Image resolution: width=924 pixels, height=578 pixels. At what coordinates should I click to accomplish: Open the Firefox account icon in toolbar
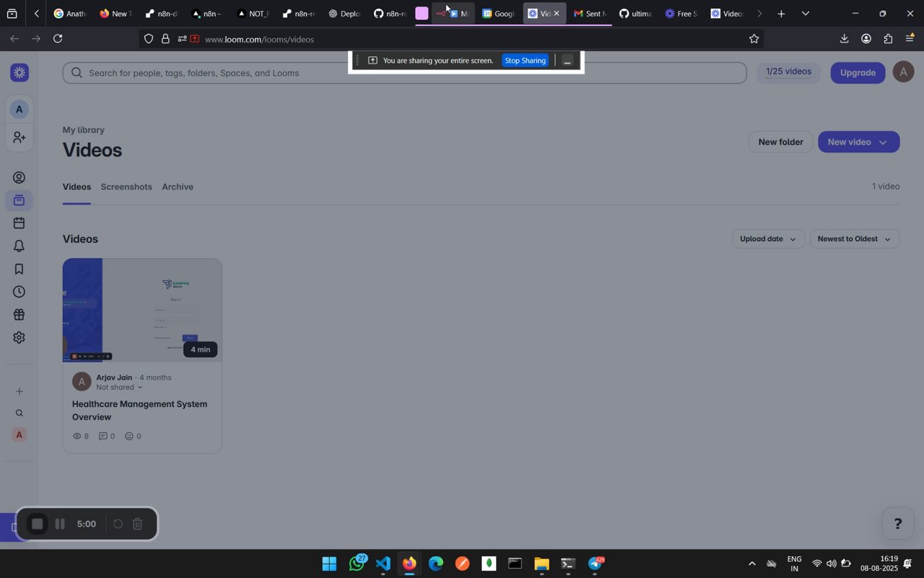click(x=866, y=39)
